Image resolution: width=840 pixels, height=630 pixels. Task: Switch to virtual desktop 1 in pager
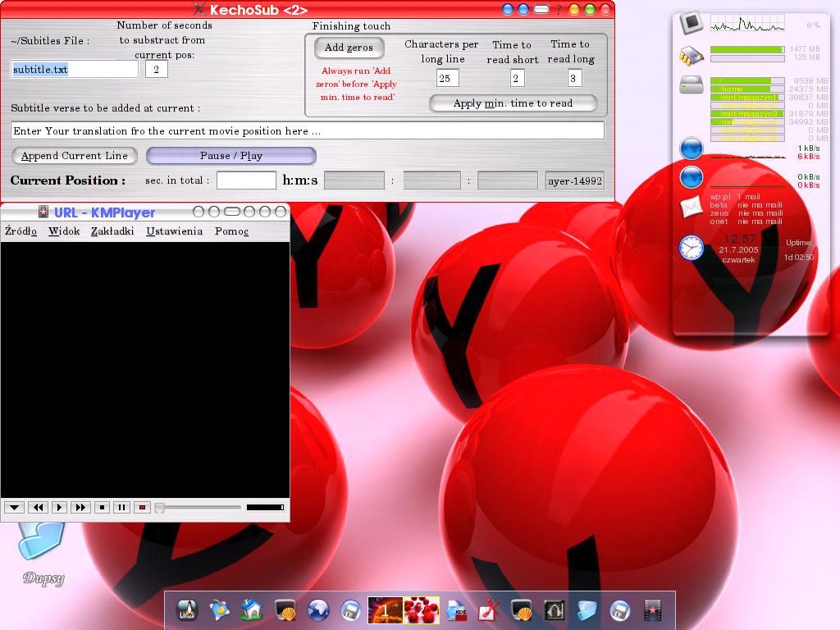point(386,610)
